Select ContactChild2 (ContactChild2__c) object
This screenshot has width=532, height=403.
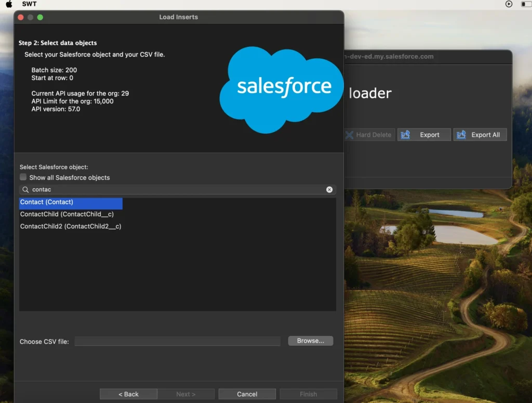pyautogui.click(x=71, y=226)
